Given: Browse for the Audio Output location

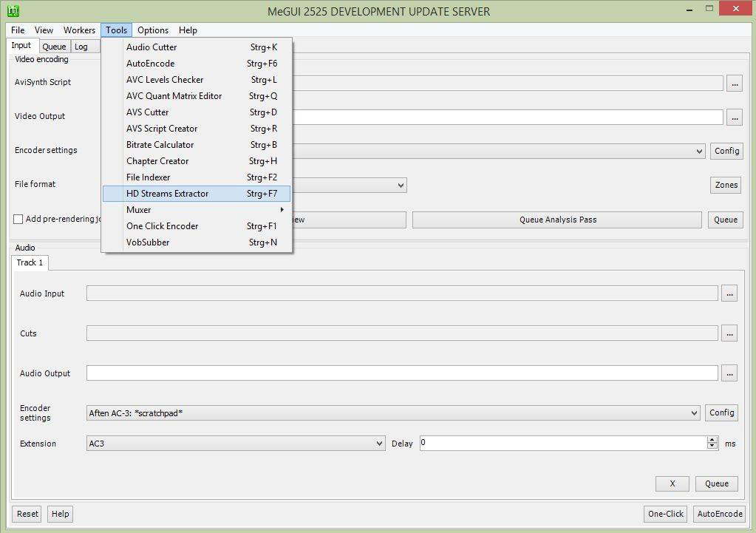Looking at the screenshot, I should click(x=729, y=373).
